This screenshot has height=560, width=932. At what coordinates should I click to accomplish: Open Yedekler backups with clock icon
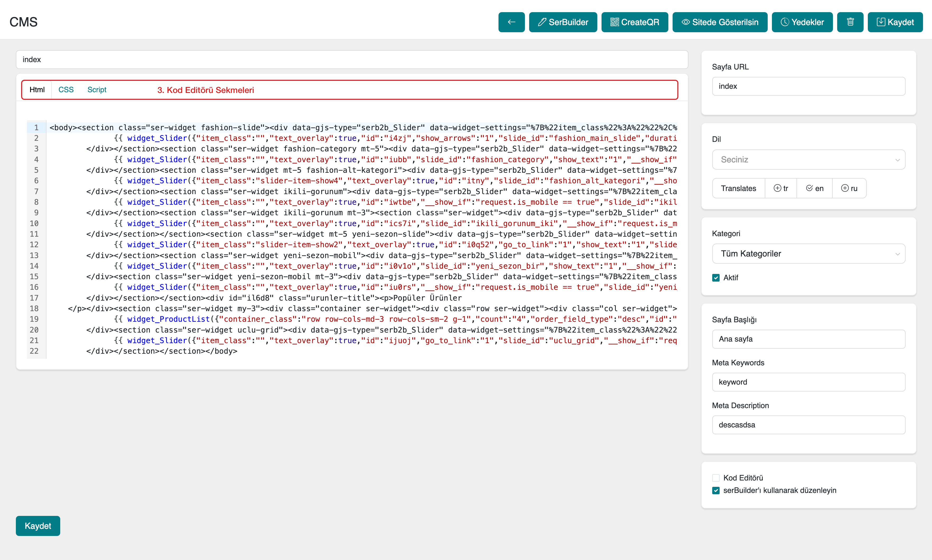coord(802,22)
